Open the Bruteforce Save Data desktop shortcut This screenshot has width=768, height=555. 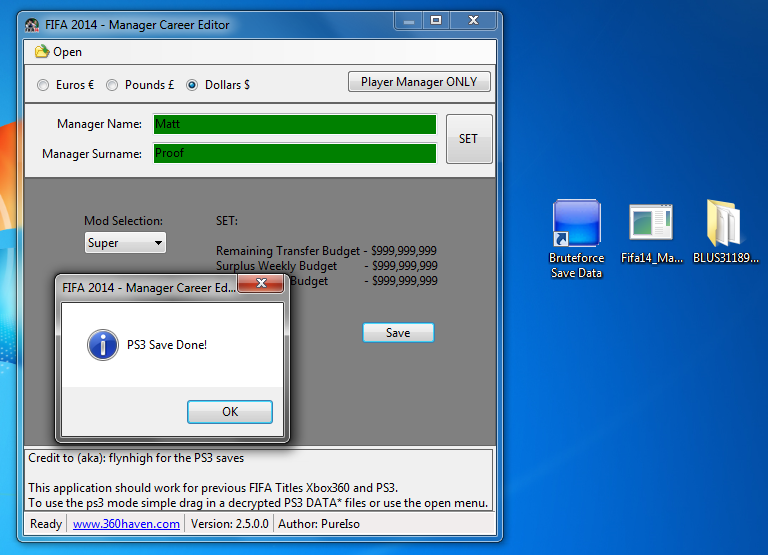576,239
